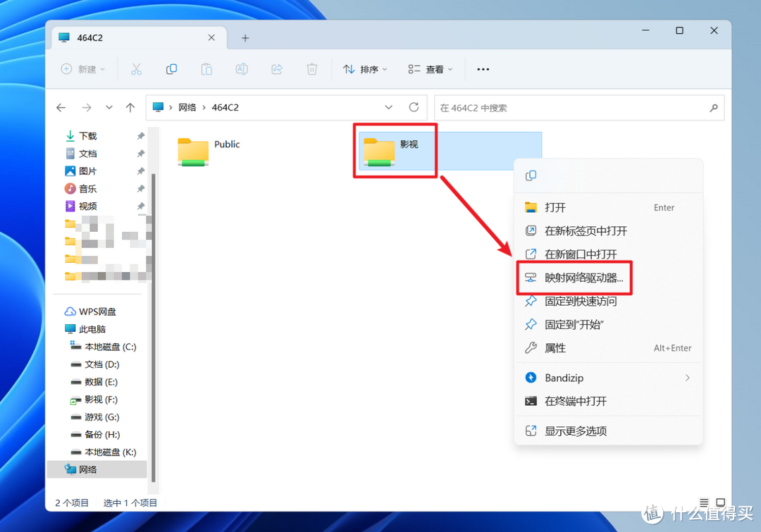Choose 在终端中打开 in context menu
The width and height of the screenshot is (761, 532).
[608, 402]
